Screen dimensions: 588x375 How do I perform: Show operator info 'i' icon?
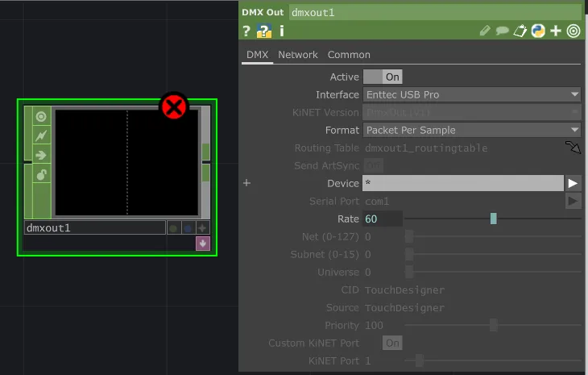tap(282, 31)
